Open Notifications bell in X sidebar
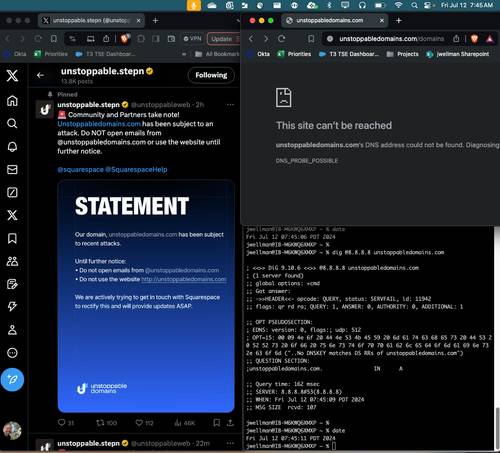 coord(12,147)
